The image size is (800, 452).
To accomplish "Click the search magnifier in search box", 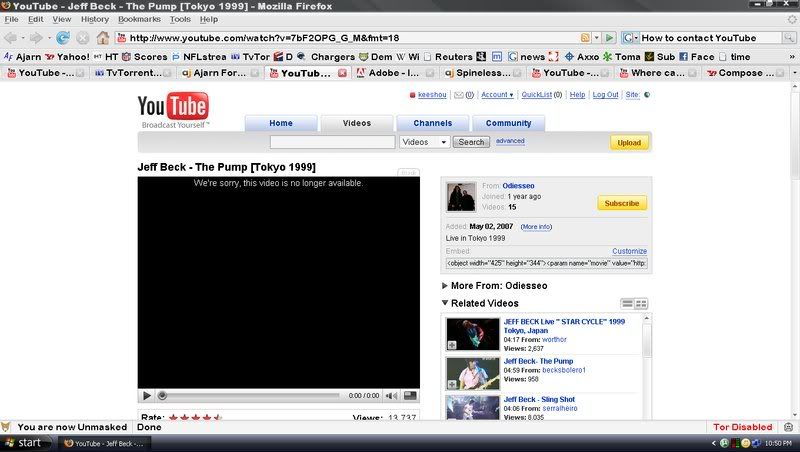I will [789, 38].
